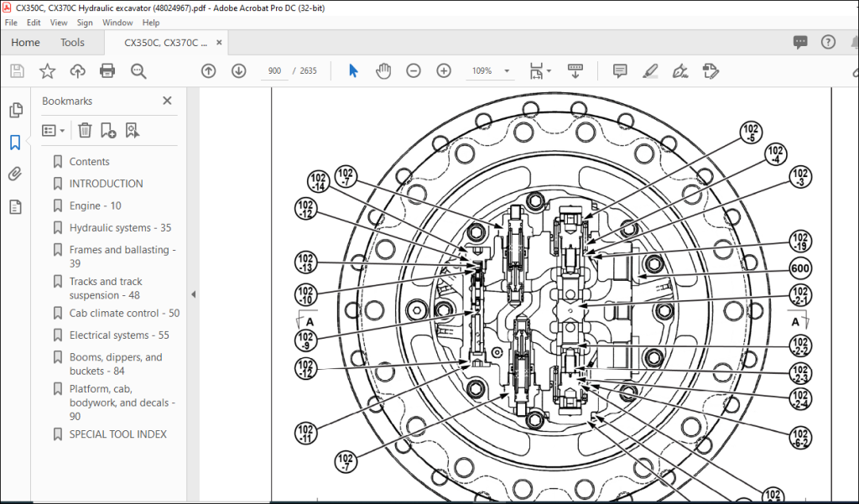Zoom out with the minus button
859x504 pixels.
click(x=414, y=70)
